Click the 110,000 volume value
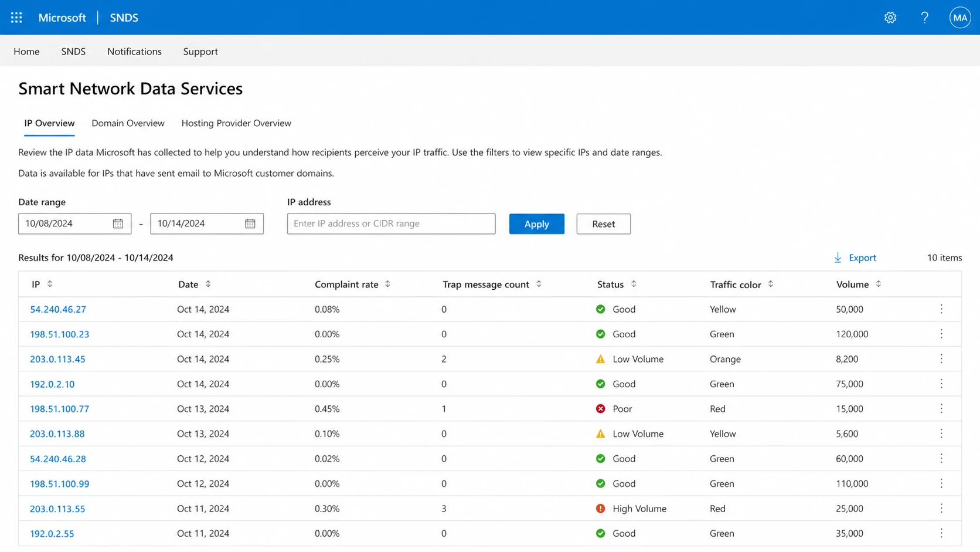Screen dimensions: 980x552 [852, 483]
